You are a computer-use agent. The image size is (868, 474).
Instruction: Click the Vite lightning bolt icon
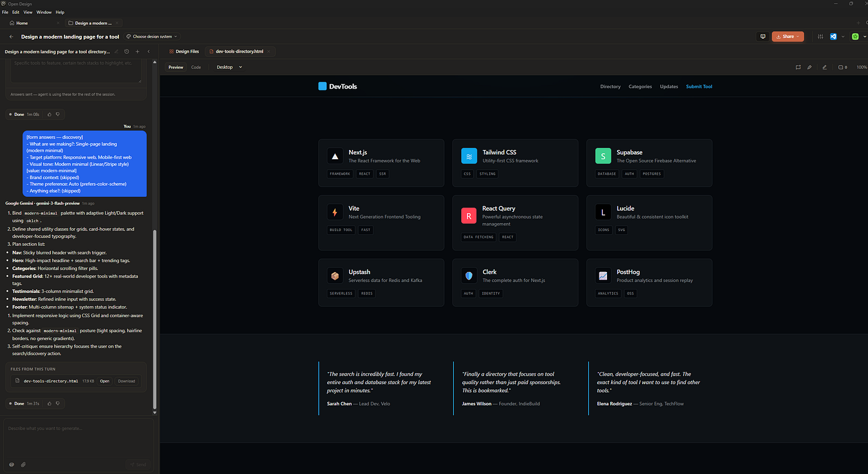tap(335, 212)
